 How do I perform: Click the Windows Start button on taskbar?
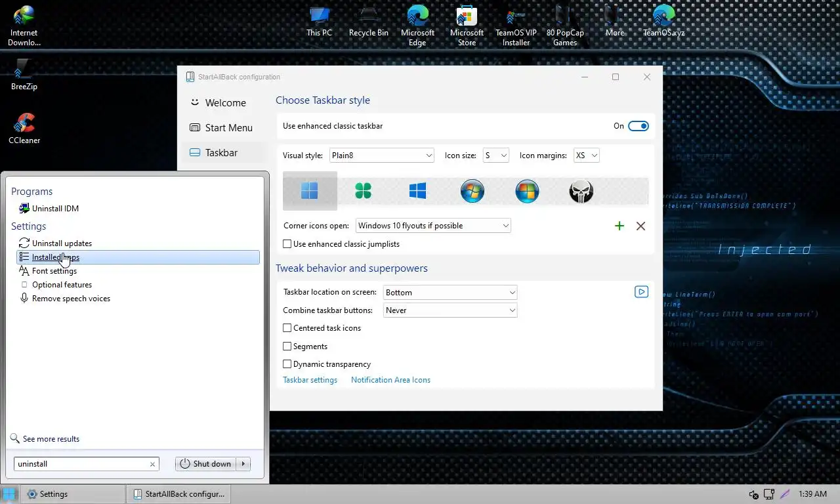coord(9,494)
